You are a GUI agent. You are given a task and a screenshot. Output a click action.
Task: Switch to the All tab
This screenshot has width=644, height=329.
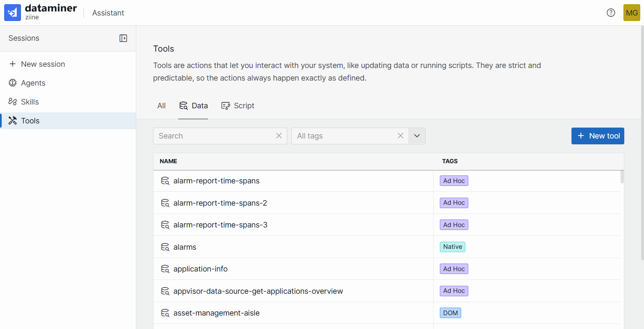tap(161, 106)
